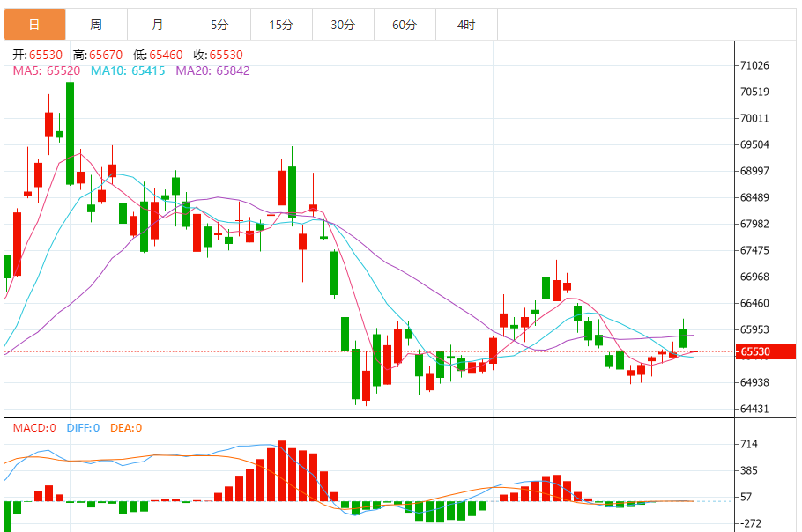This screenshot has height=532, width=802.
Task: Click the 71026 price axis label
Action: [x=754, y=65]
